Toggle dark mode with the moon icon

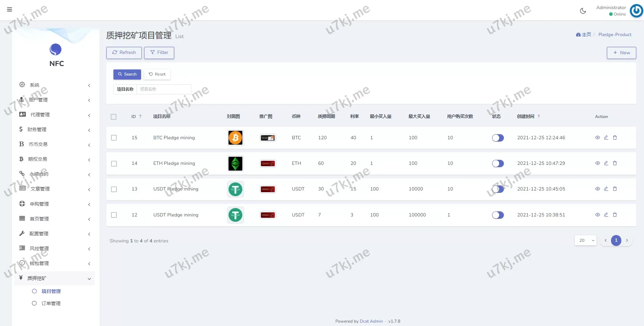coord(583,10)
